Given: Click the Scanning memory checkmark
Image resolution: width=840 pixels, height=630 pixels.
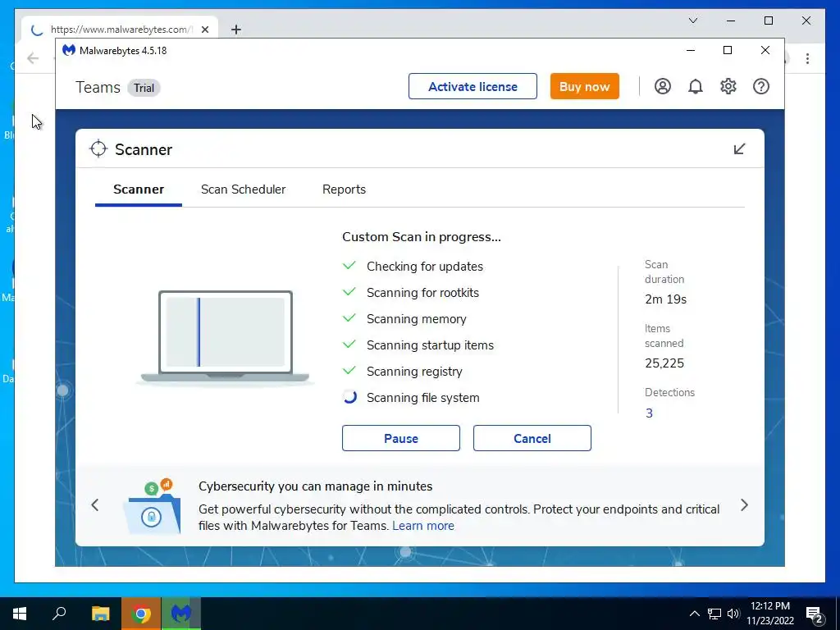Looking at the screenshot, I should click(349, 317).
